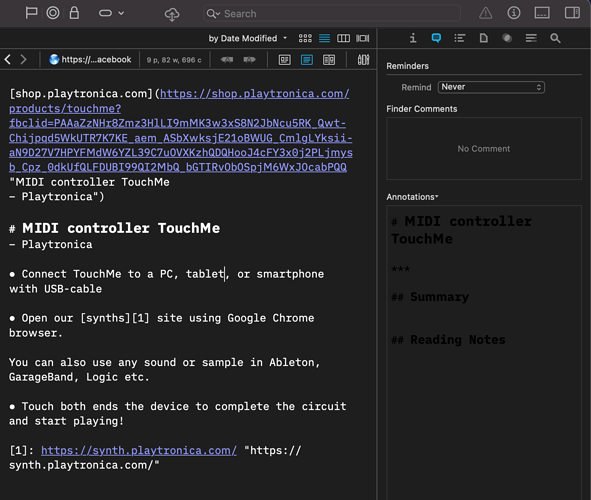This screenshot has width=591, height=500.
Task: Open the Document inspector tab
Action: coord(484,38)
